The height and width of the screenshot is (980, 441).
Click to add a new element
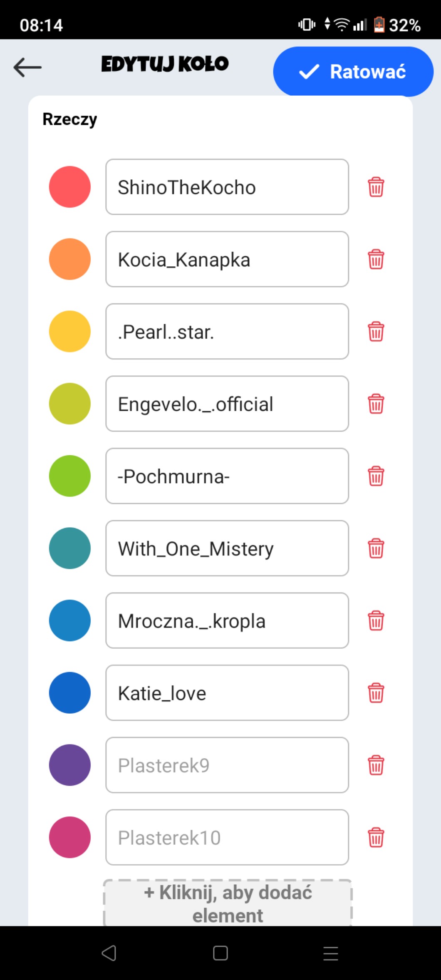click(227, 903)
